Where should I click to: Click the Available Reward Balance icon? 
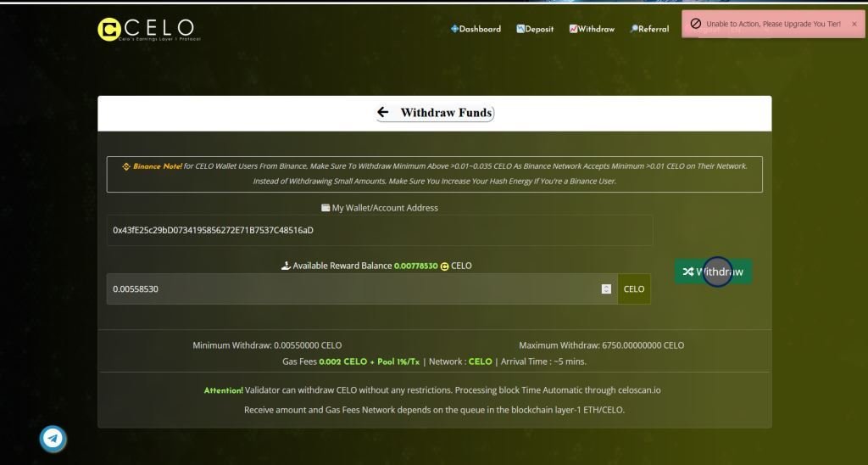[x=286, y=266]
